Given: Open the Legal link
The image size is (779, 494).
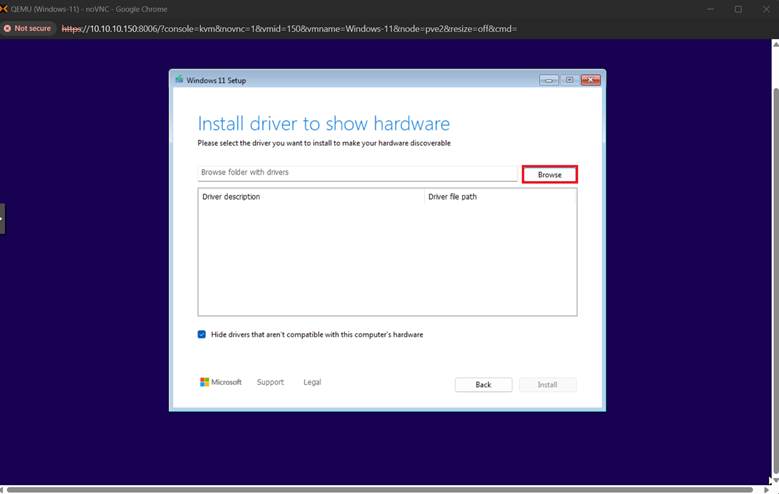Looking at the screenshot, I should coord(312,382).
